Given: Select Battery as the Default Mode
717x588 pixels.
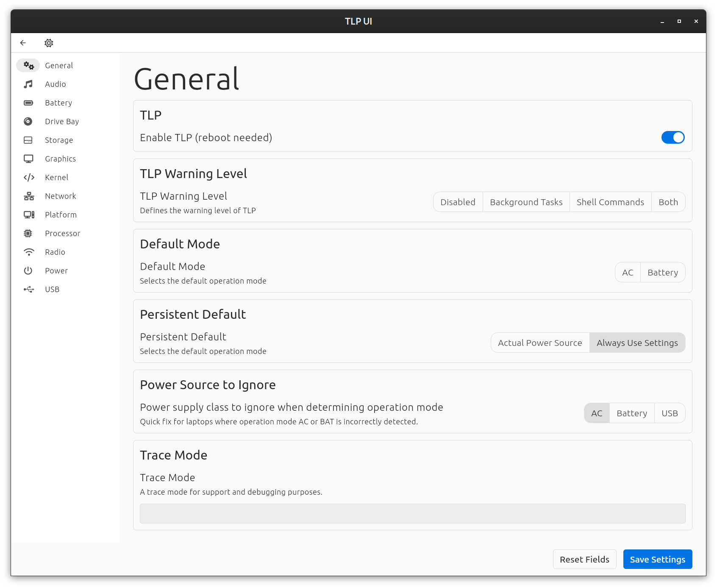Looking at the screenshot, I should (x=663, y=272).
